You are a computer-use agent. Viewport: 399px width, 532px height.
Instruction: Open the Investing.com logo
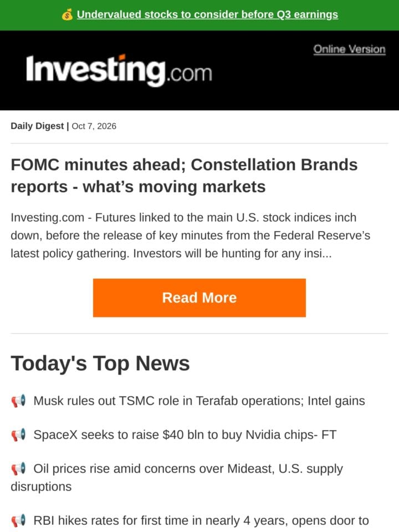click(x=119, y=70)
